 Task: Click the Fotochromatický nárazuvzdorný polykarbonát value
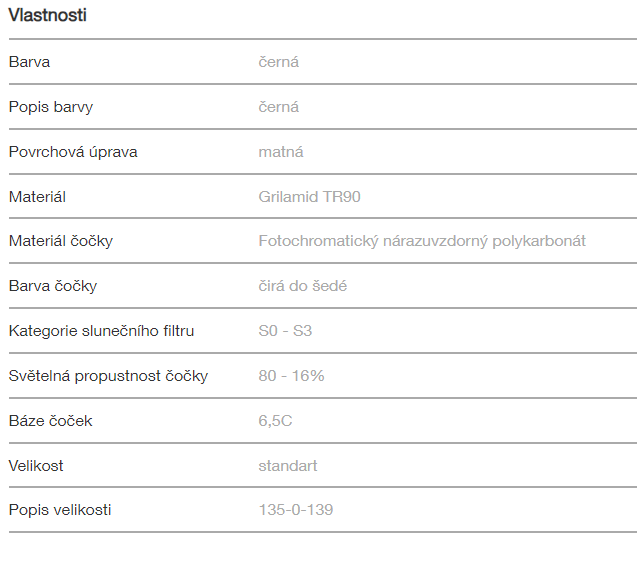pyautogui.click(x=422, y=241)
